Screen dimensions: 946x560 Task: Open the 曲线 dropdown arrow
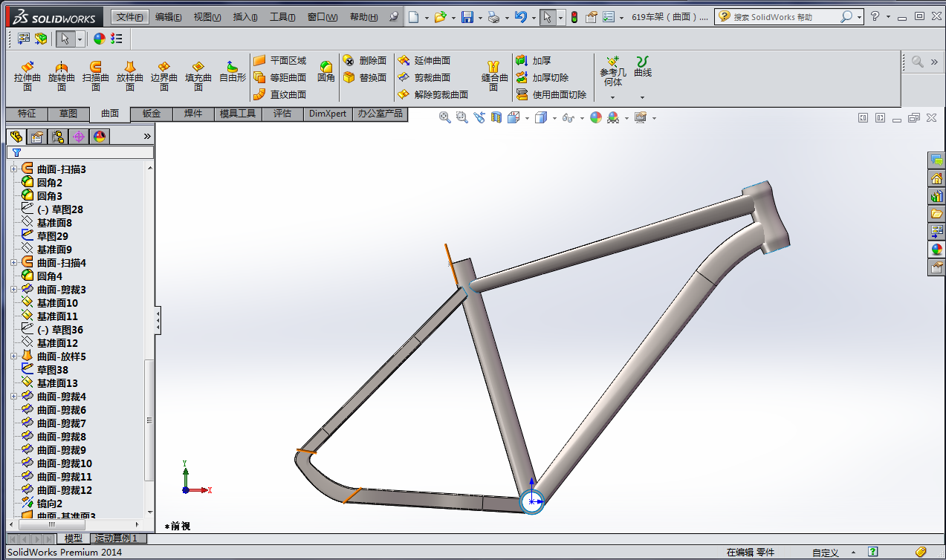[x=642, y=97]
